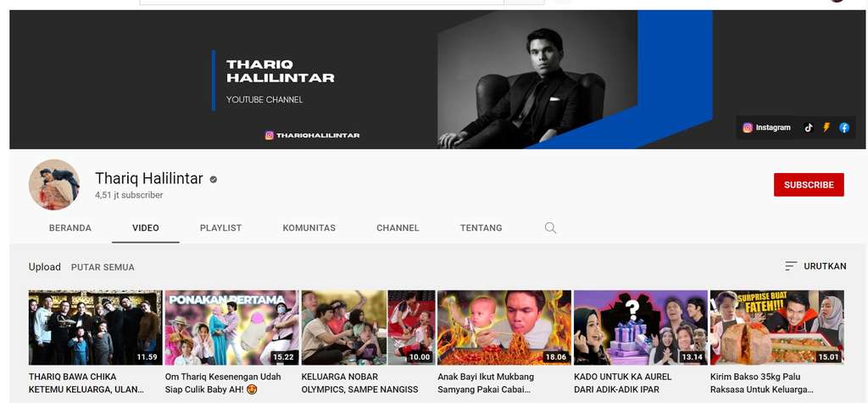
Task: Open the video Kirim Bakso 35kg Palu Raksasa
Action: (x=762, y=383)
